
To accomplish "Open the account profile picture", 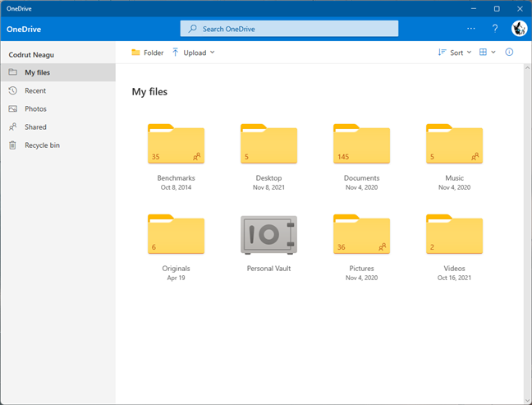I will pos(519,29).
